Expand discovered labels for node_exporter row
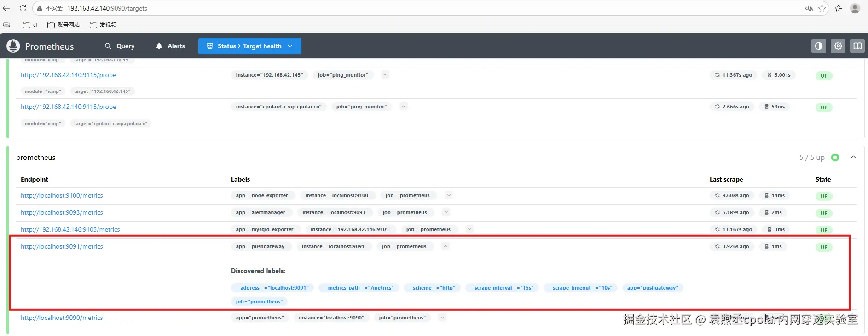Viewport: 868px width, 336px height. click(x=449, y=195)
